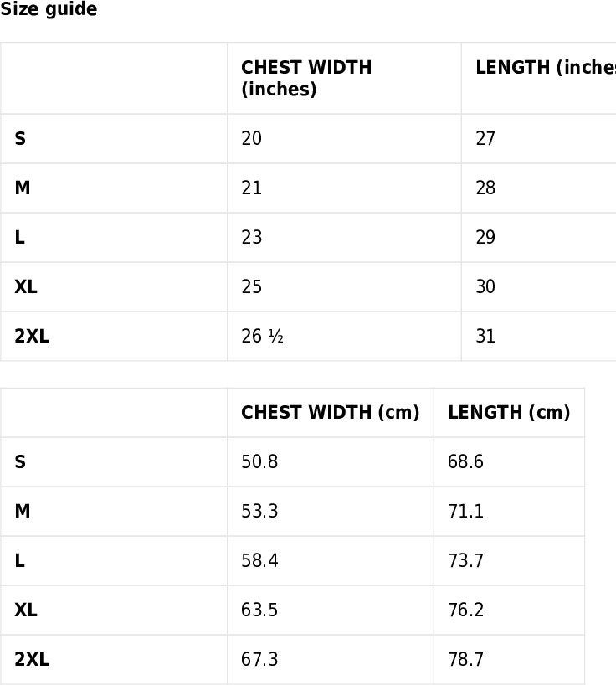616x685 pixels.
Task: Select length value 27 for size S
Action: click(485, 138)
